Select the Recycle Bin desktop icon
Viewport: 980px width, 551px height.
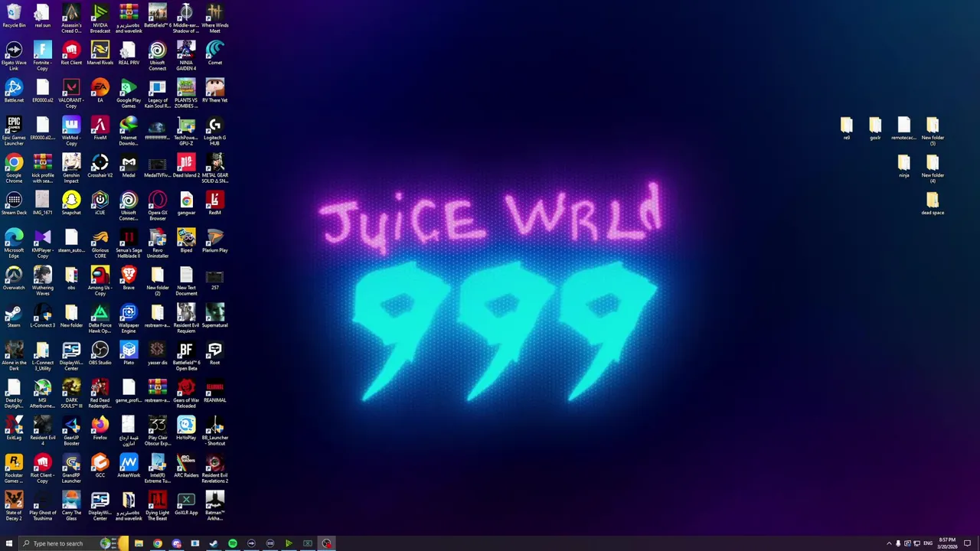tap(14, 16)
